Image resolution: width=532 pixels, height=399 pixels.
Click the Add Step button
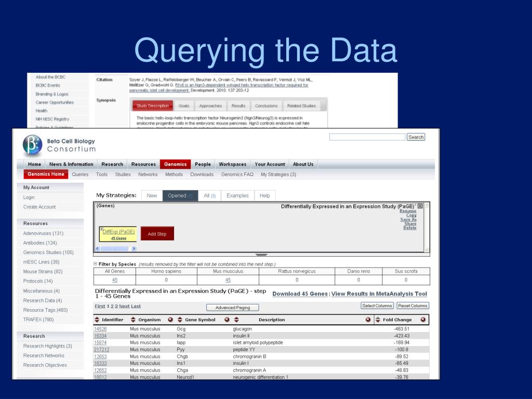click(157, 234)
